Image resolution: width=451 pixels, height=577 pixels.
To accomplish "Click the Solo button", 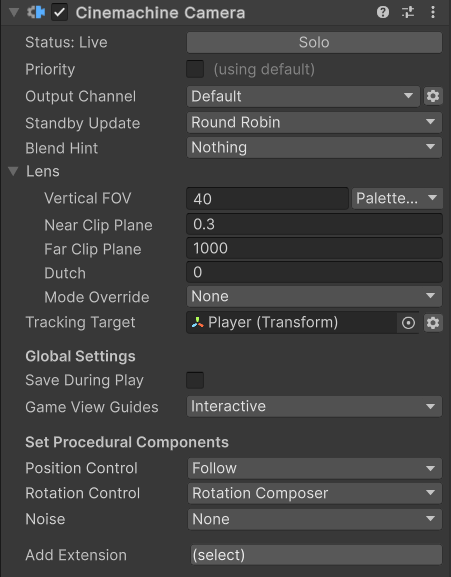I will tap(315, 42).
